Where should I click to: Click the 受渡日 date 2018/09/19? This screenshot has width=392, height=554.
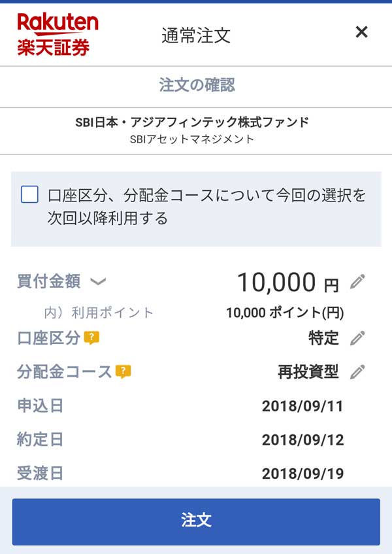pyautogui.click(x=302, y=473)
